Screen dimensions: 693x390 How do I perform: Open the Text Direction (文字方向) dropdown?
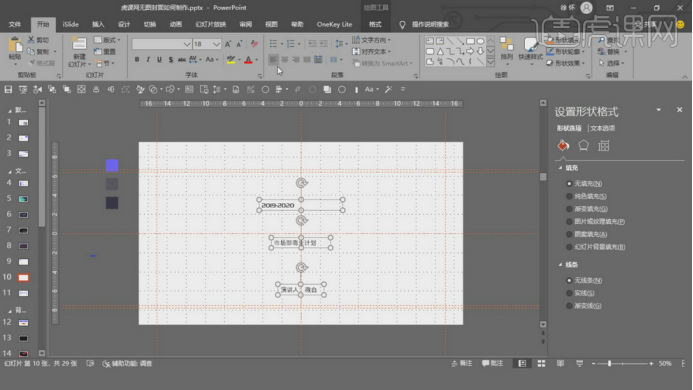(x=372, y=40)
